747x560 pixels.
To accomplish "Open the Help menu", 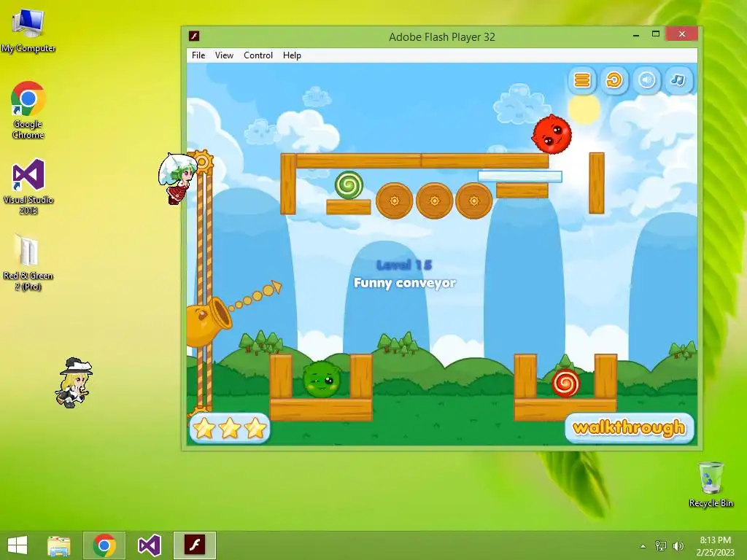I will coord(292,55).
